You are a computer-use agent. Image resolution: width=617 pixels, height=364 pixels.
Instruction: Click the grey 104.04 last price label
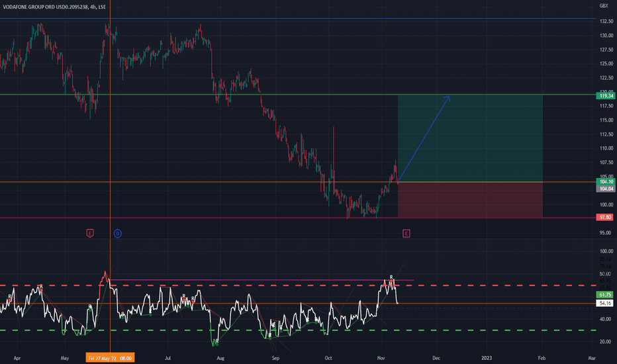pos(605,189)
